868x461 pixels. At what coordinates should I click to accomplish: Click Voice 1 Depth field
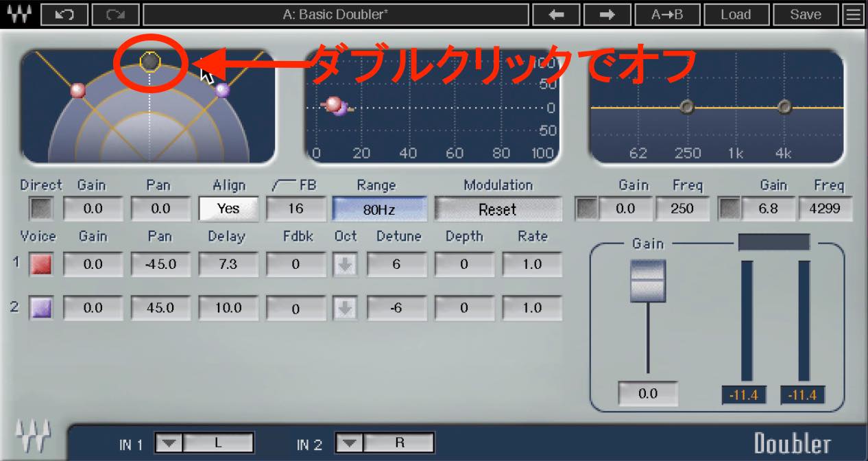[464, 265]
